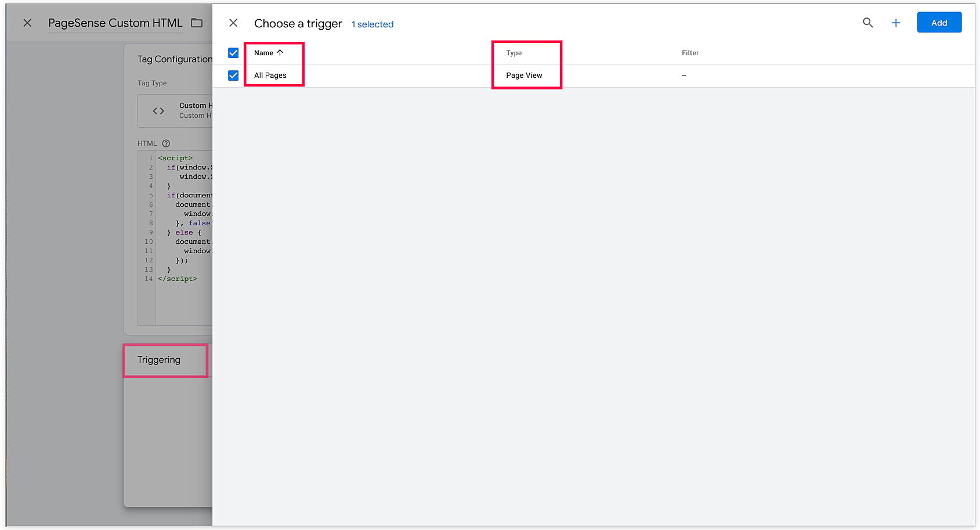The height and width of the screenshot is (530, 980).
Task: Create a new trigger with plus icon
Action: [x=896, y=23]
